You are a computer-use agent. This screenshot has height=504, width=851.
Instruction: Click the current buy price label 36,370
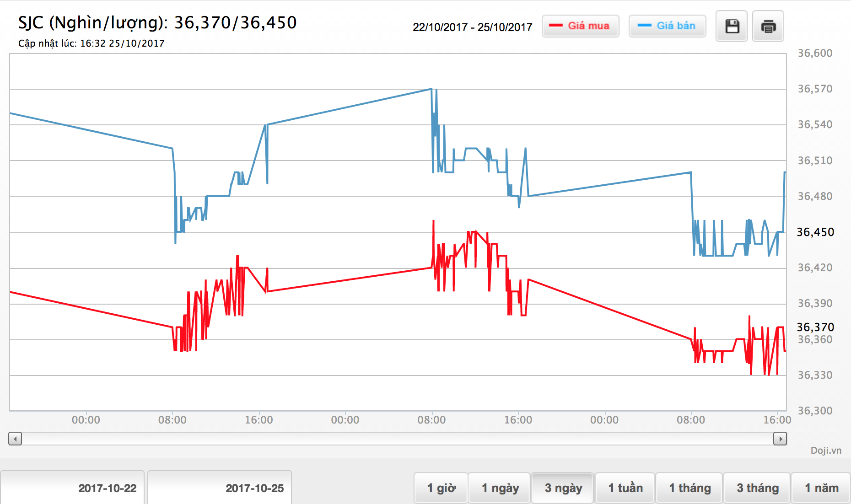pyautogui.click(x=815, y=327)
